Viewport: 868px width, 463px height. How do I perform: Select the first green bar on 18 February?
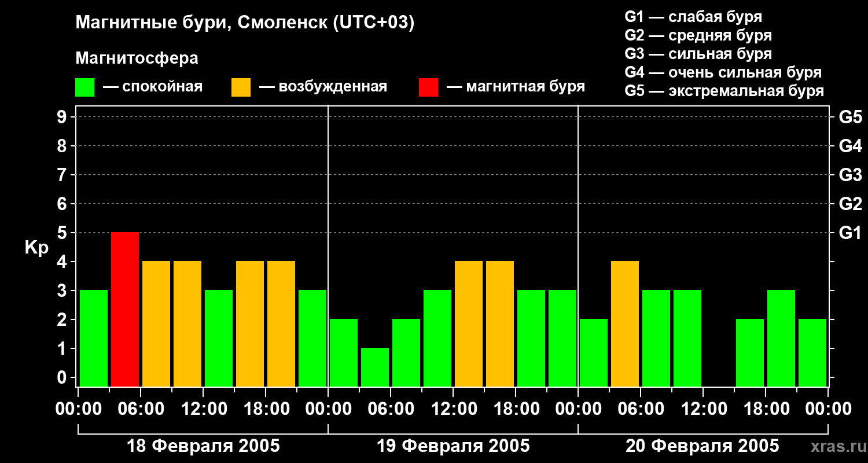point(94,338)
